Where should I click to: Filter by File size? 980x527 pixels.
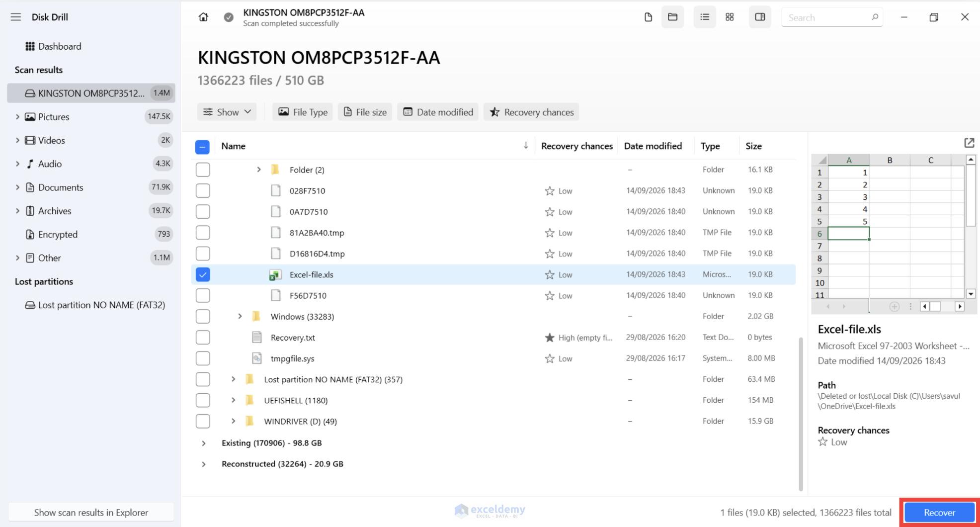[x=365, y=112]
